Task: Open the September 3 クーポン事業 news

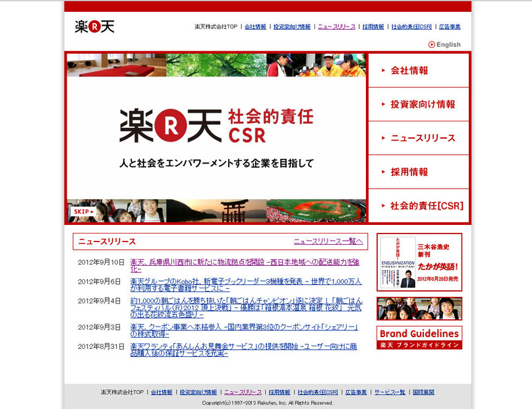Action: [x=245, y=330]
